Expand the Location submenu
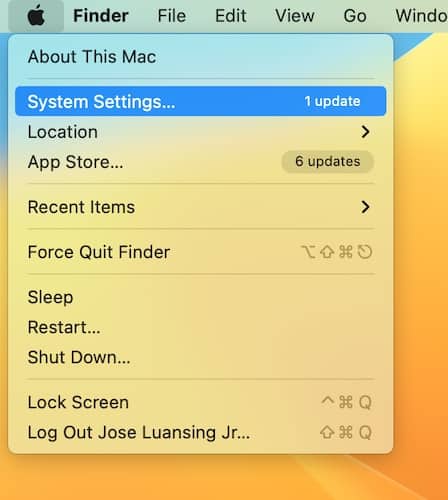This screenshot has width=448, height=500. tap(200, 132)
